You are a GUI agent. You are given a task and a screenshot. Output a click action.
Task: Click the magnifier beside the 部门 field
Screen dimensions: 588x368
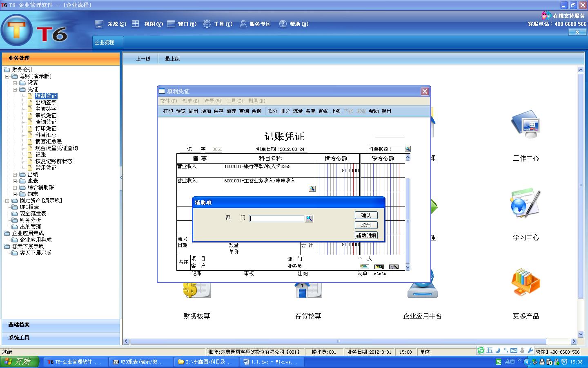coord(309,218)
